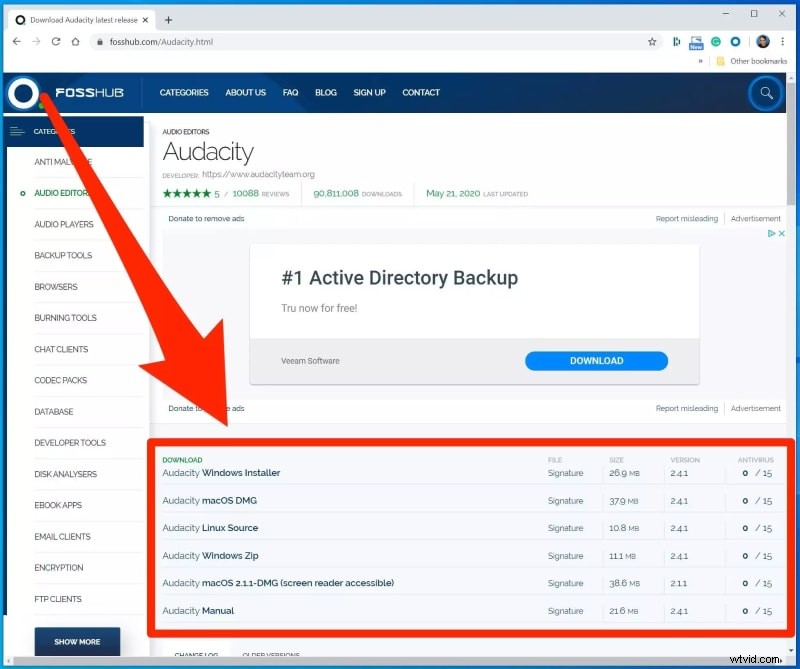Open the FossHub site search magnifier
The width and height of the screenshot is (800, 669).
766,92
